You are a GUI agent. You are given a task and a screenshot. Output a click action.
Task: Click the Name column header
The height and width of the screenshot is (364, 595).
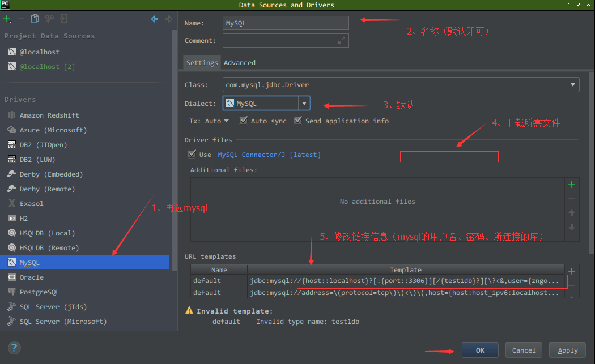click(x=219, y=270)
